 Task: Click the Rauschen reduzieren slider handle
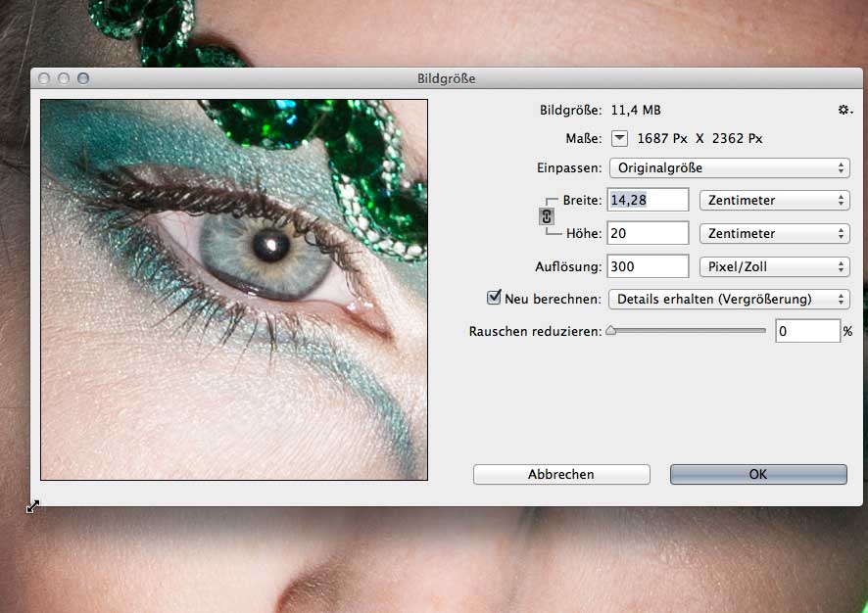610,331
